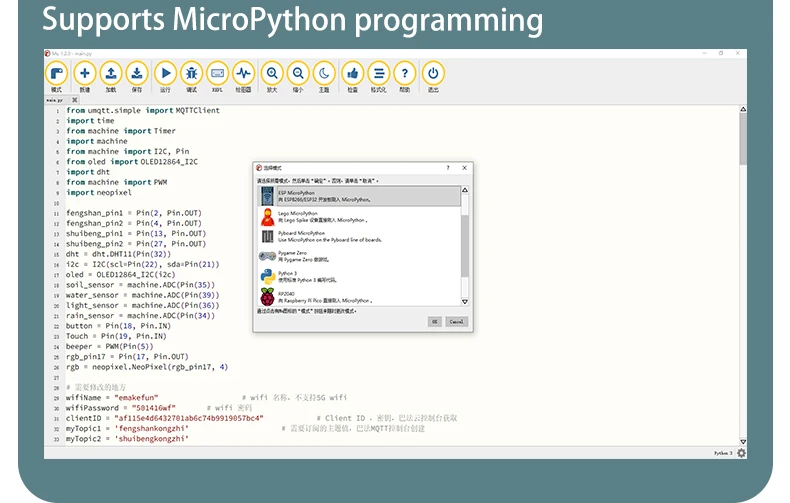Quit Mu with the power icon
The image size is (790, 503).
point(433,74)
